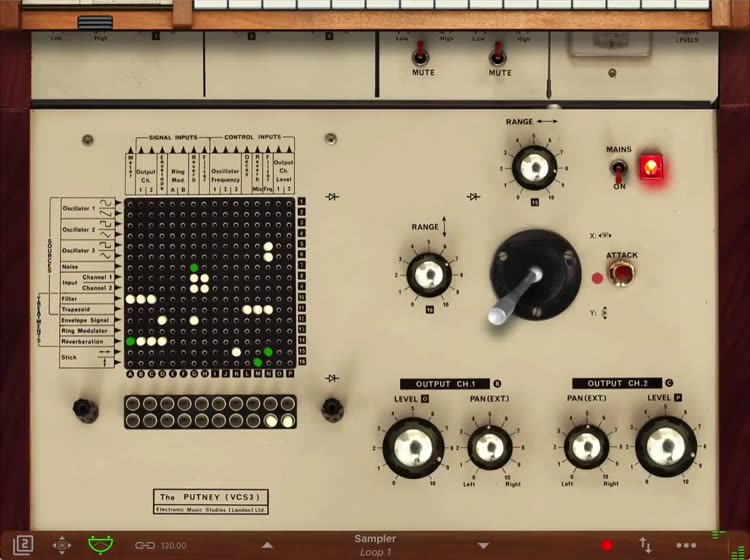
Task: Flip the right MUTE toggle switch
Action: [x=497, y=54]
